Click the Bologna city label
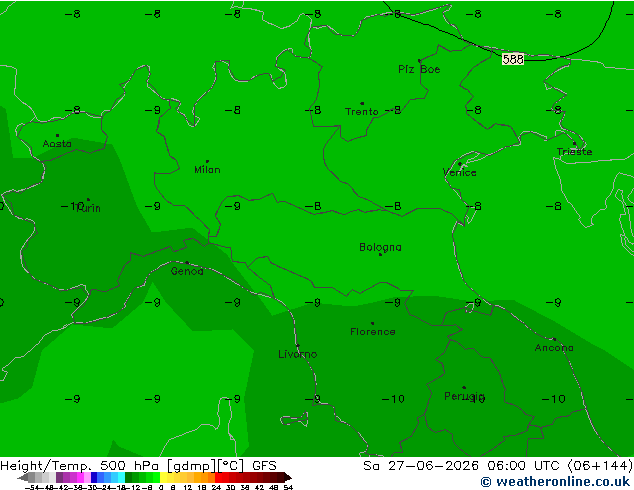The image size is (634, 490). (x=380, y=247)
